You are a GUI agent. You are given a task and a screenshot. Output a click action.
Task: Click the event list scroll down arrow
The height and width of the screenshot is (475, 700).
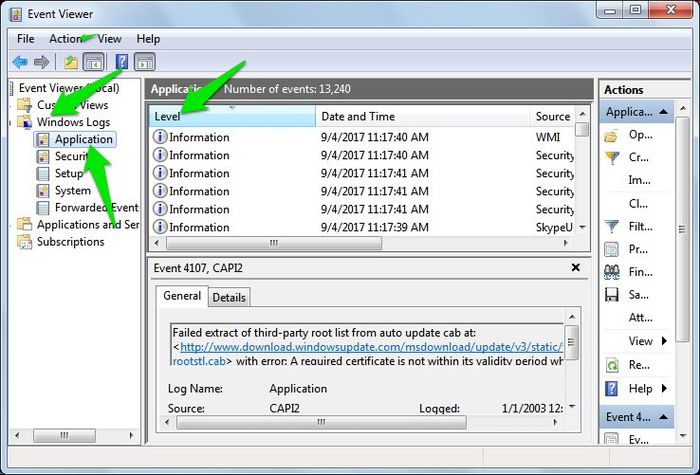[582, 227]
